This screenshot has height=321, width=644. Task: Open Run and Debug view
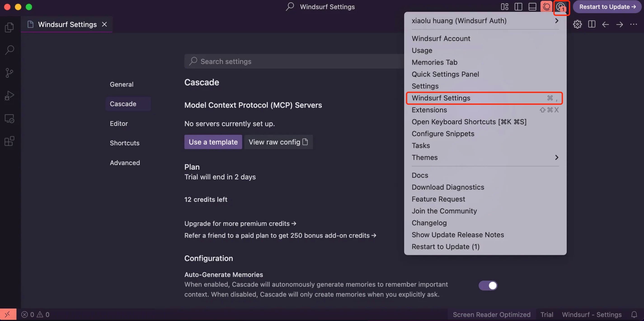click(9, 95)
